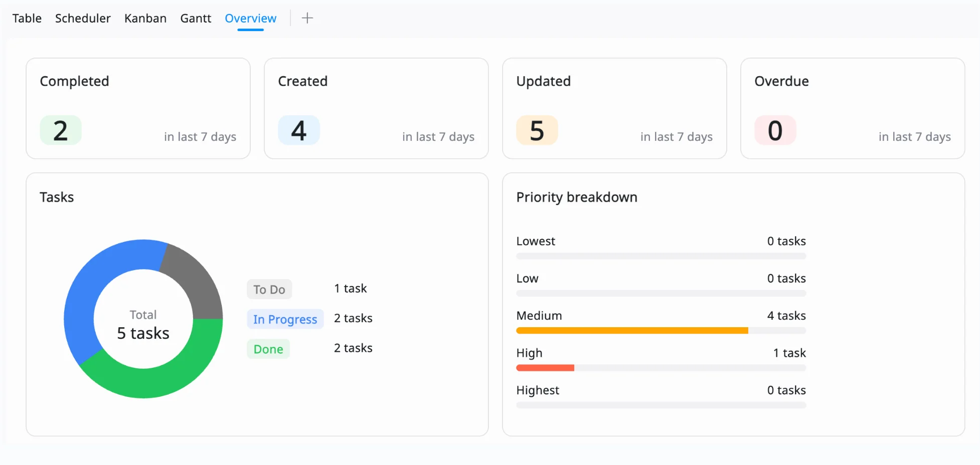Select the To Do status label
This screenshot has width=980, height=465.
click(269, 290)
